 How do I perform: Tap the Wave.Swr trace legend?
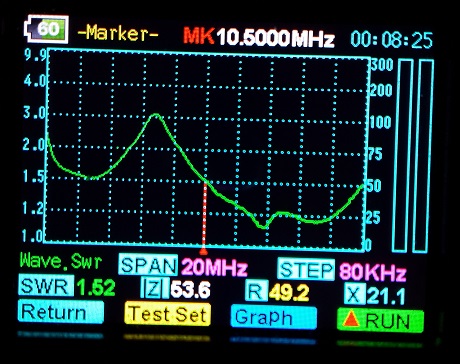point(61,261)
